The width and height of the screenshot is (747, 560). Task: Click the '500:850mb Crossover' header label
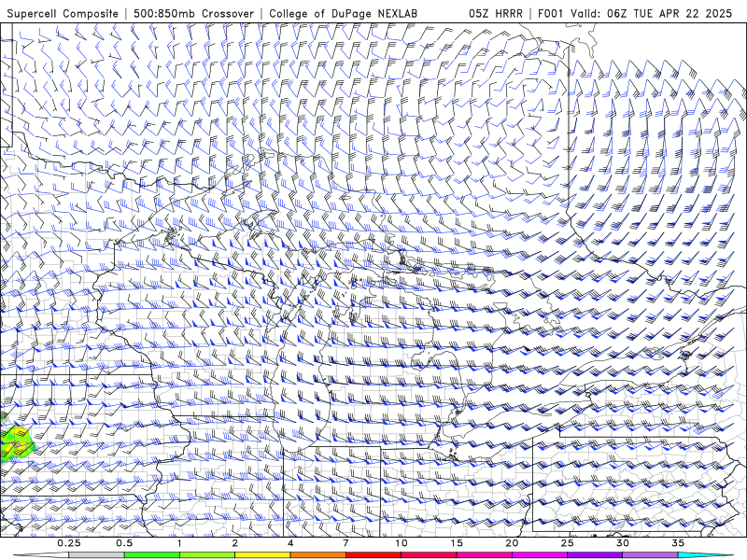coord(194,13)
